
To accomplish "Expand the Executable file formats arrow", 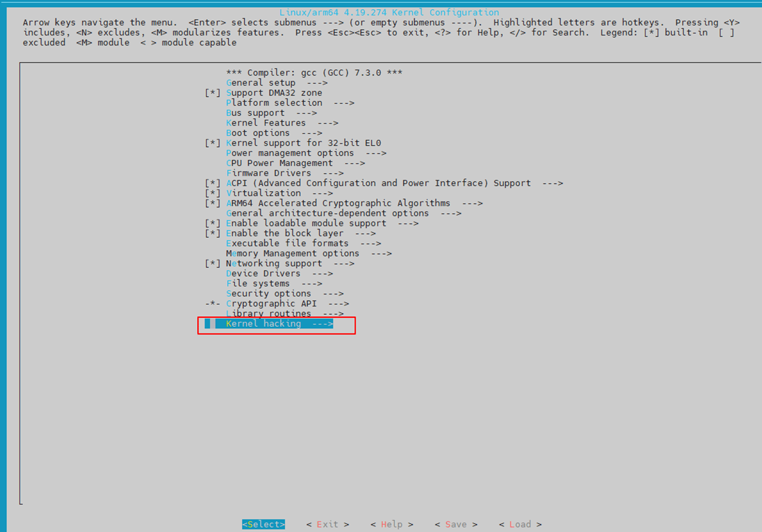I will tap(371, 244).
